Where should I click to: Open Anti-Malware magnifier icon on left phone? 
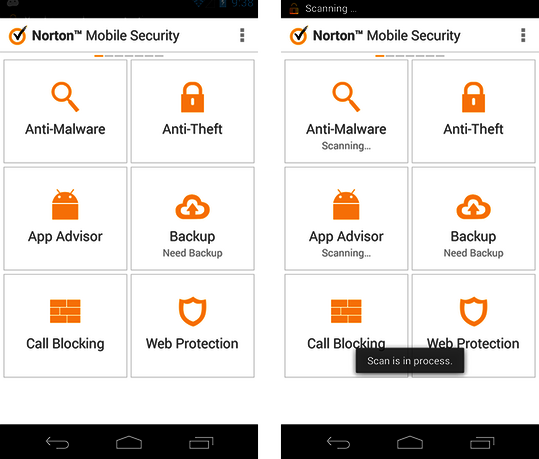65,97
